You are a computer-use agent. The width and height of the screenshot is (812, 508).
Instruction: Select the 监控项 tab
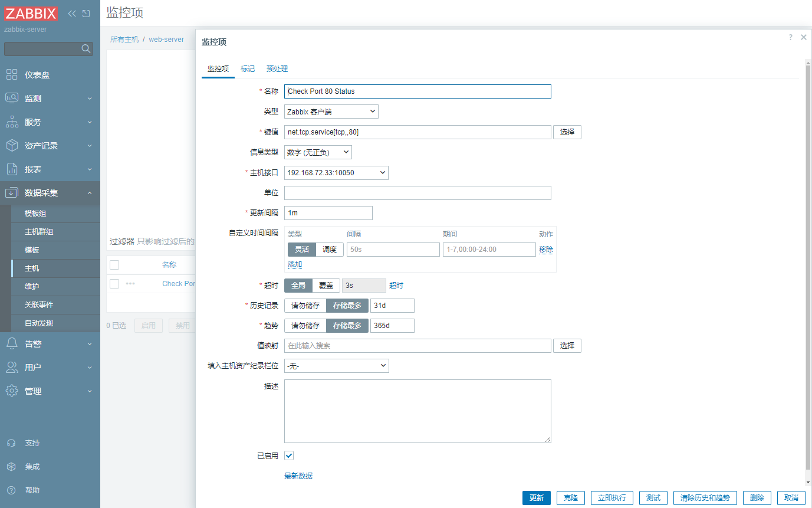(218, 69)
